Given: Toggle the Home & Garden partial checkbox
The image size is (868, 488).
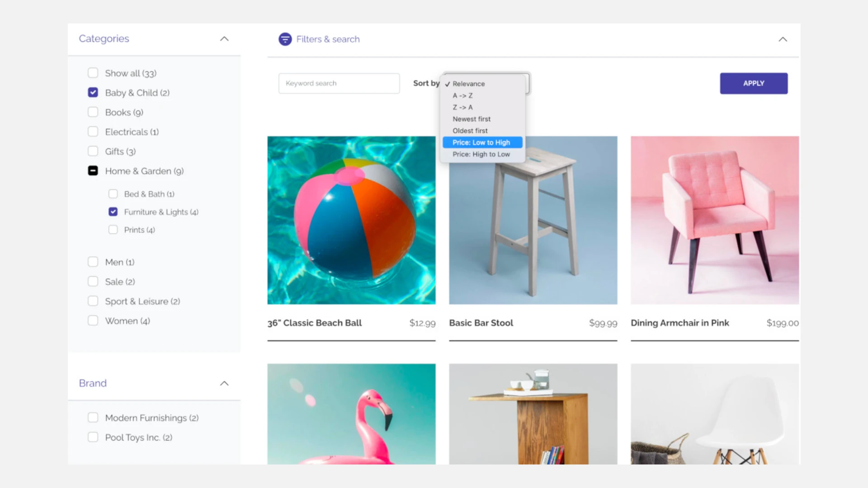Looking at the screenshot, I should pos(93,171).
